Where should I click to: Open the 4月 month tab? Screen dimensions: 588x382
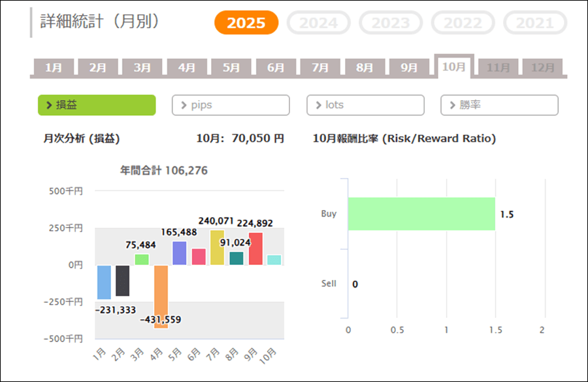tap(187, 67)
